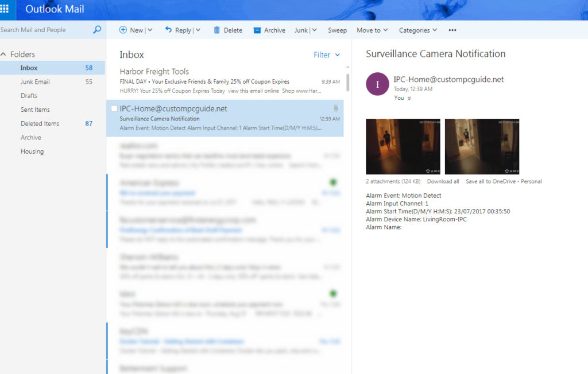The width and height of the screenshot is (588, 374).
Task: Click the sender address IPC-Home@custompcguide.net in reading pane
Action: (448, 80)
